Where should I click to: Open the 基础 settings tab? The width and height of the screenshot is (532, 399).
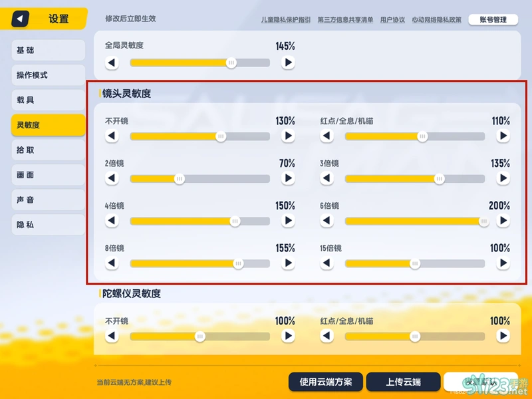click(x=48, y=51)
